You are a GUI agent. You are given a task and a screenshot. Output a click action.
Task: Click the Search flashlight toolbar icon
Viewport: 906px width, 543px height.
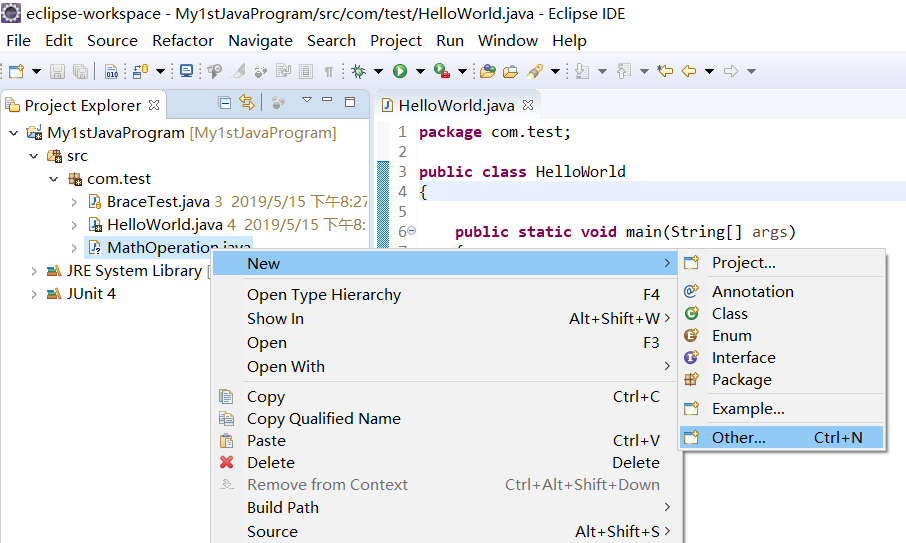[x=535, y=71]
